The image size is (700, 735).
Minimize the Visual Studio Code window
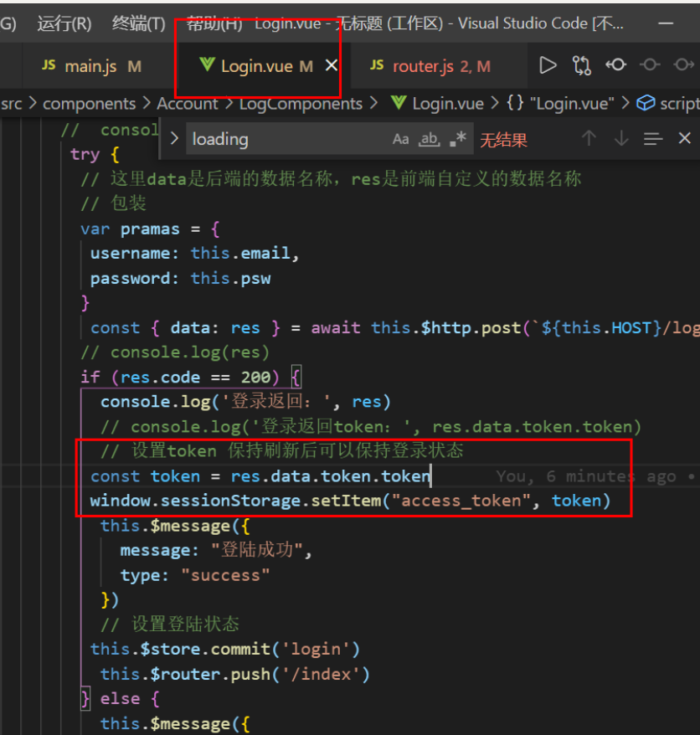(x=666, y=23)
